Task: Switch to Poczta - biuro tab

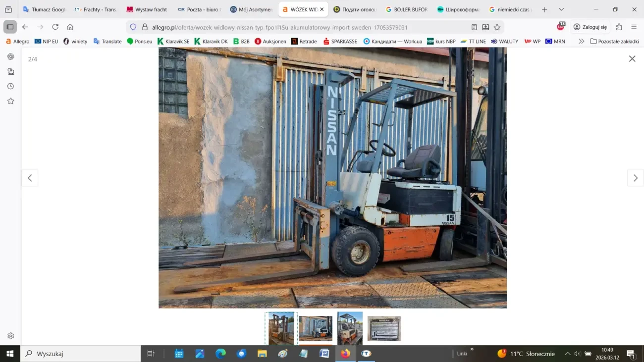Action: coord(199,9)
